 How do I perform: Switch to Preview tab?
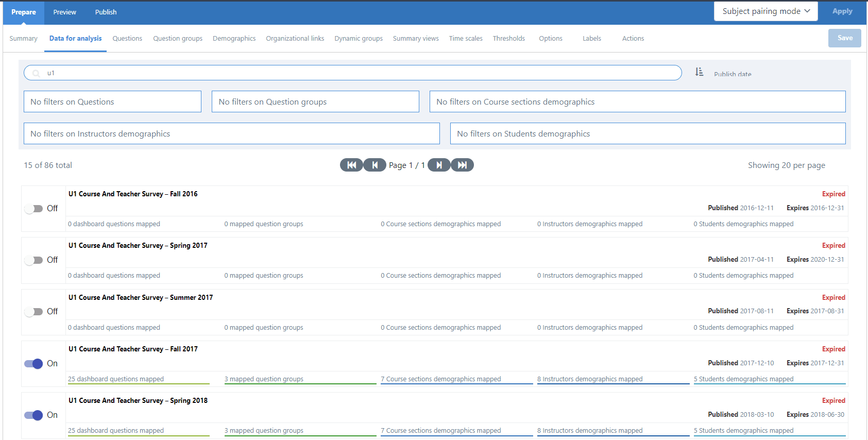[64, 12]
